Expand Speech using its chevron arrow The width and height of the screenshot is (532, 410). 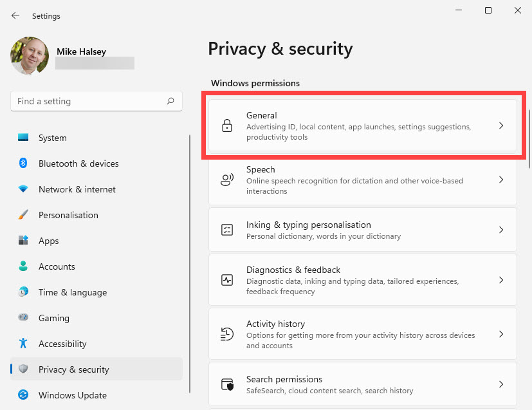pos(501,180)
